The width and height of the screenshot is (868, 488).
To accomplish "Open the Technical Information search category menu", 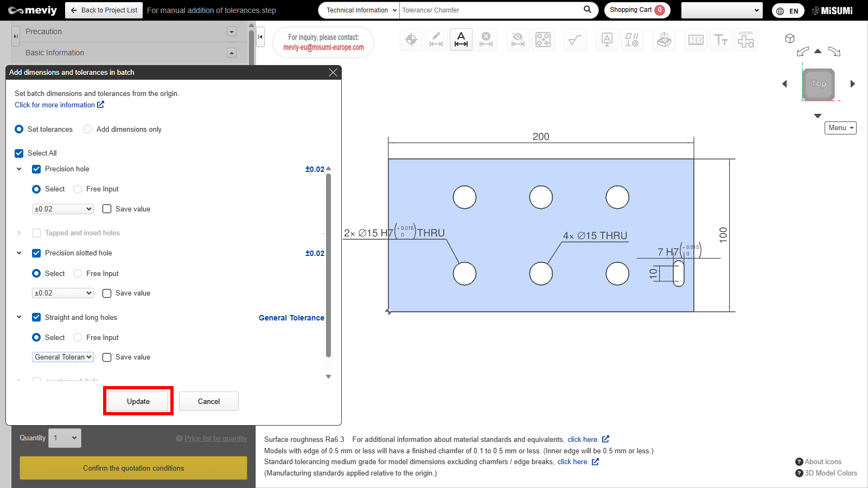I will pos(360,10).
